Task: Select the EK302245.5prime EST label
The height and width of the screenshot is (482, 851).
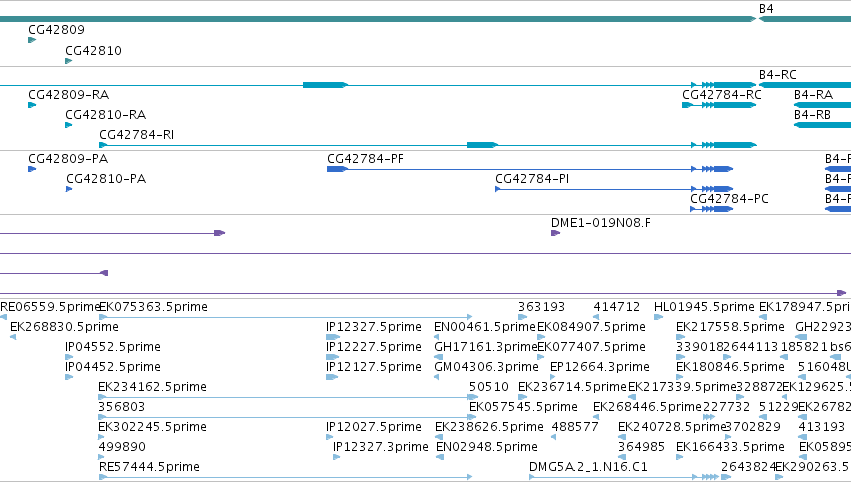Action: click(153, 427)
